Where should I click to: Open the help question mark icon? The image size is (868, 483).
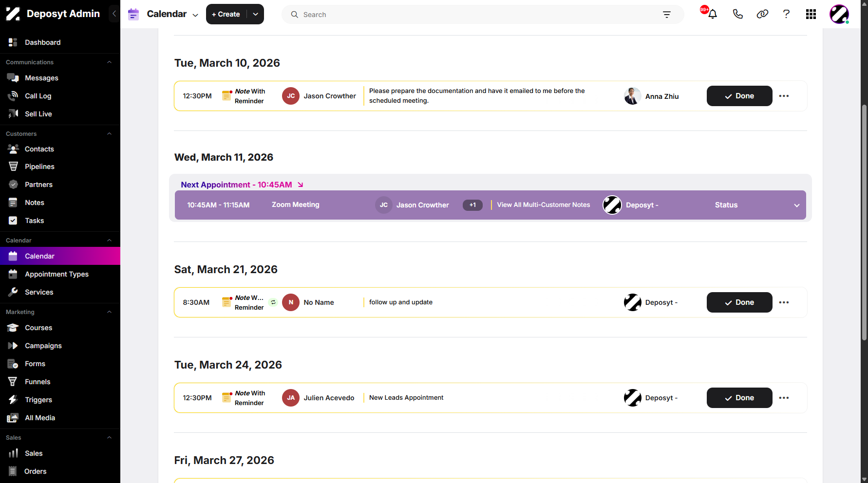(x=786, y=14)
